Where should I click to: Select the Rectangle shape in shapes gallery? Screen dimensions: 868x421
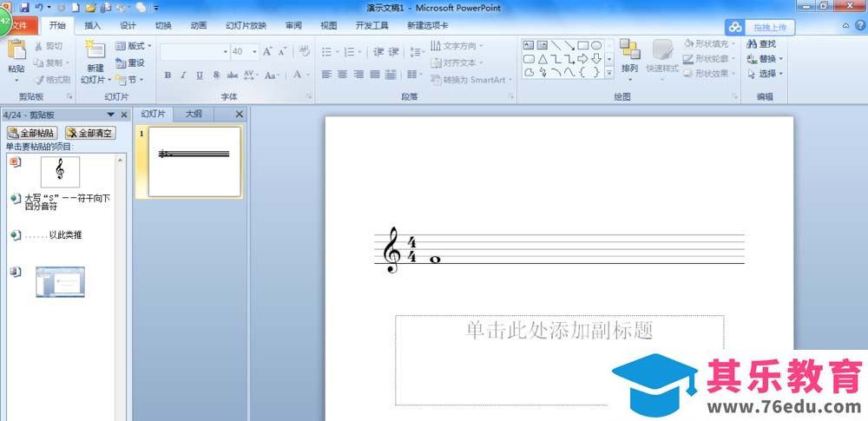tap(583, 45)
